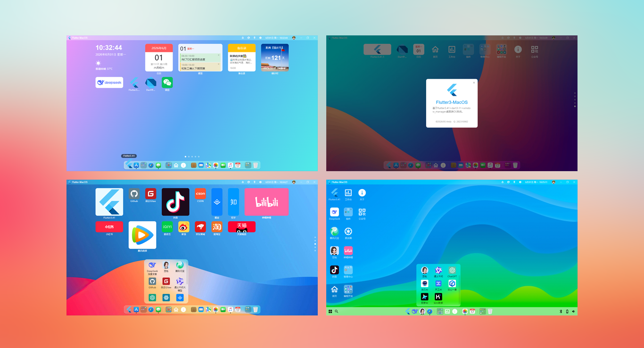644x348 pixels.
Task: Choose 腾讯元宝 in the red-wave folder popup
Action: tap(180, 265)
